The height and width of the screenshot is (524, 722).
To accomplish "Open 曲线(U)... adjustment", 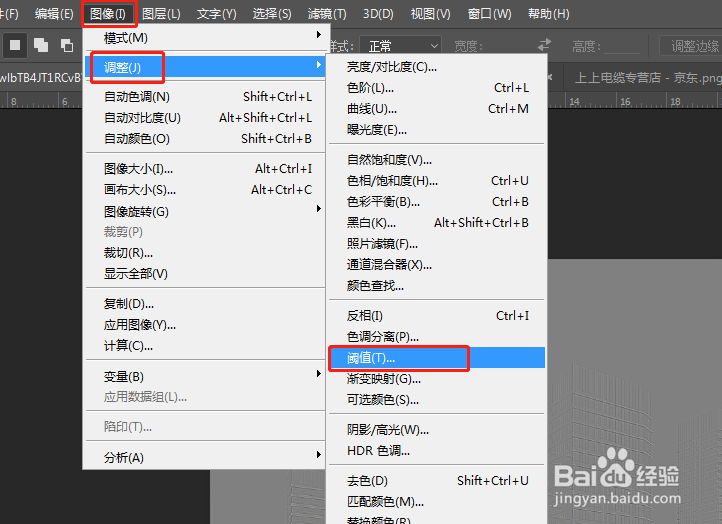I will pos(437,109).
